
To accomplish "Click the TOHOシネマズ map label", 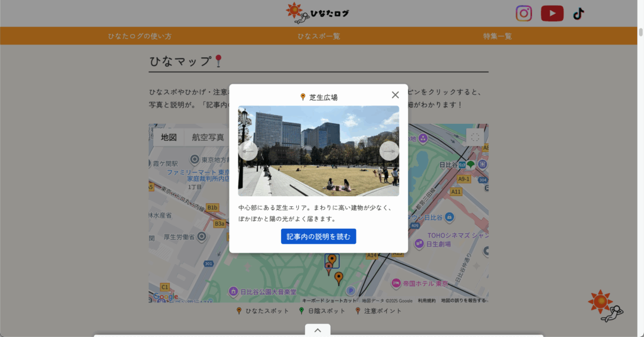I will click(x=458, y=235).
